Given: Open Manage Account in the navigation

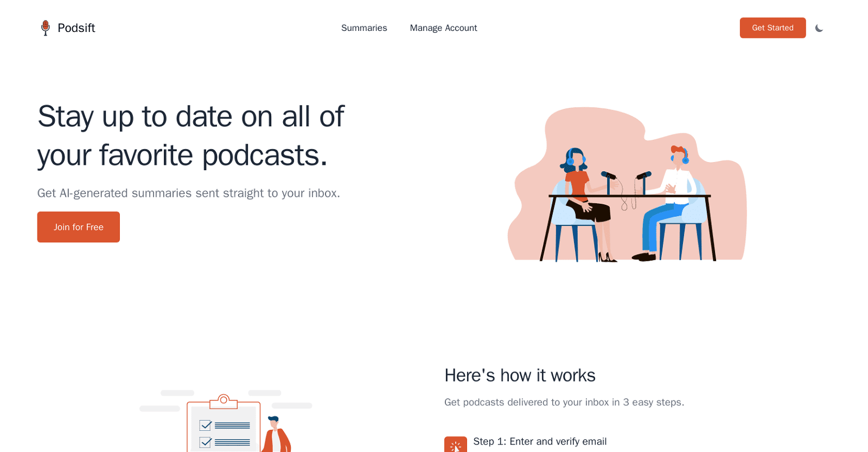Looking at the screenshot, I should 443,28.
